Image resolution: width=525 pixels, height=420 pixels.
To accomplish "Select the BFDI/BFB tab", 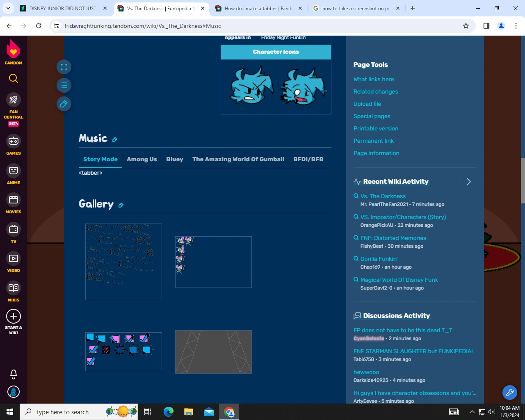I will pos(308,159).
